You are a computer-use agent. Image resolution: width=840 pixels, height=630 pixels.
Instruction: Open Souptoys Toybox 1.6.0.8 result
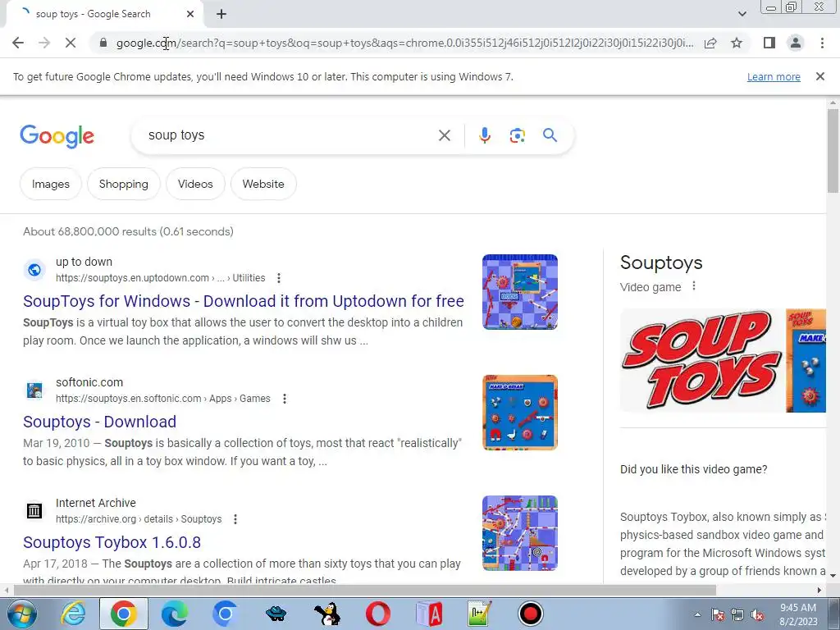[112, 542]
